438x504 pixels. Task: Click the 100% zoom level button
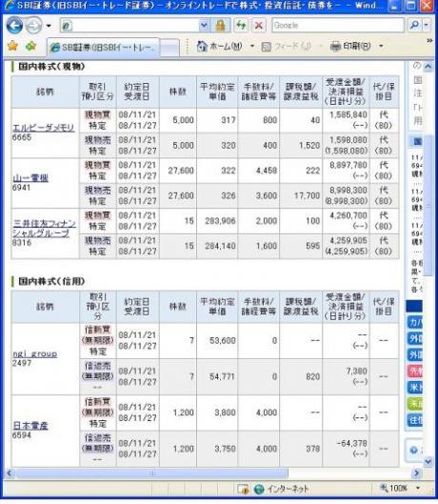pos(394,489)
